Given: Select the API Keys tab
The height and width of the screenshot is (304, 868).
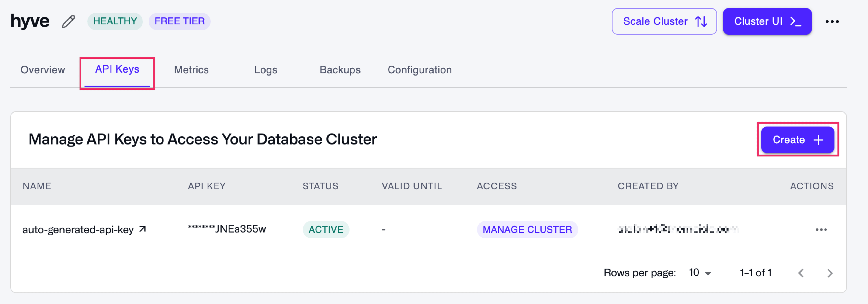Looking at the screenshot, I should tap(117, 69).
